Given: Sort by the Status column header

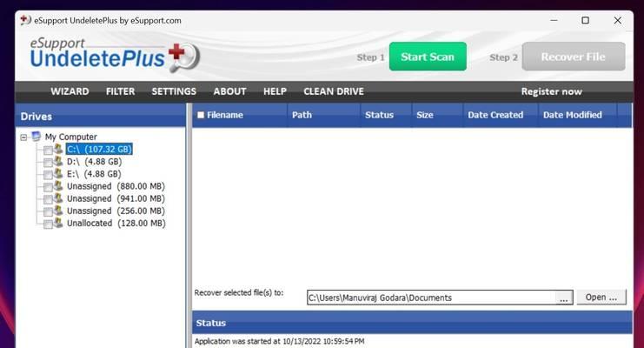Looking at the screenshot, I should [386, 115].
